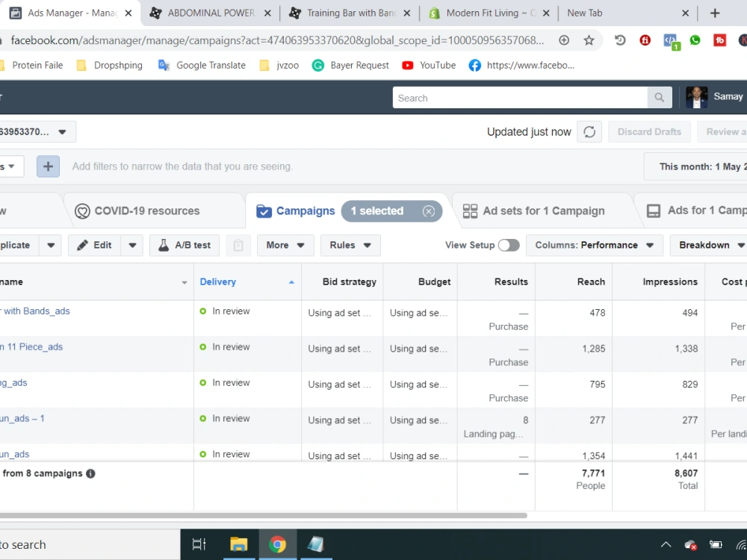Show hidden system tray icons
The width and height of the screenshot is (747, 560).
pyautogui.click(x=666, y=544)
